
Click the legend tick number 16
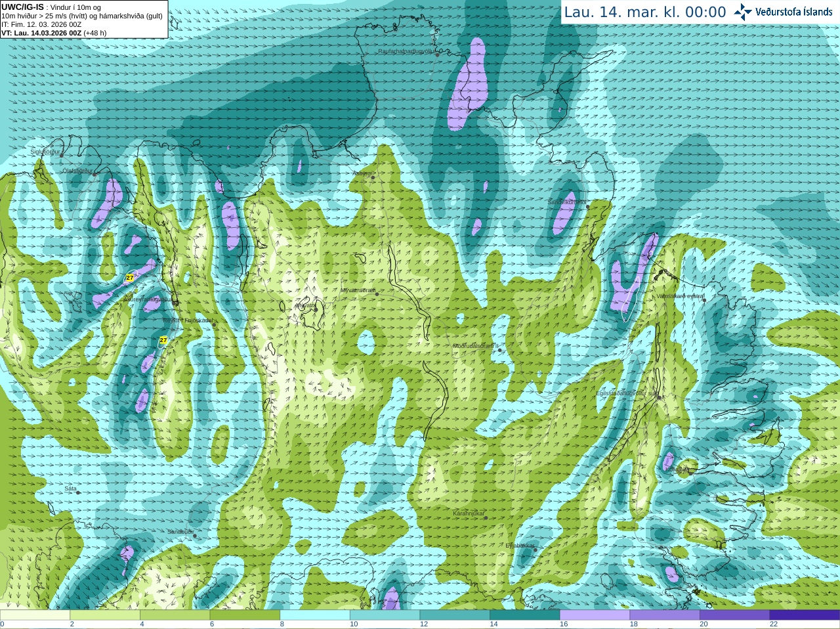coord(564,624)
